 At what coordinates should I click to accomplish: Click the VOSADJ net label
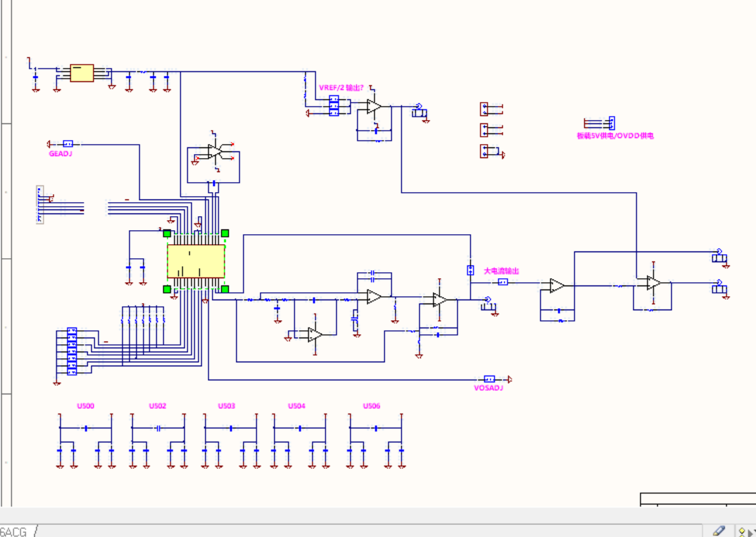488,388
